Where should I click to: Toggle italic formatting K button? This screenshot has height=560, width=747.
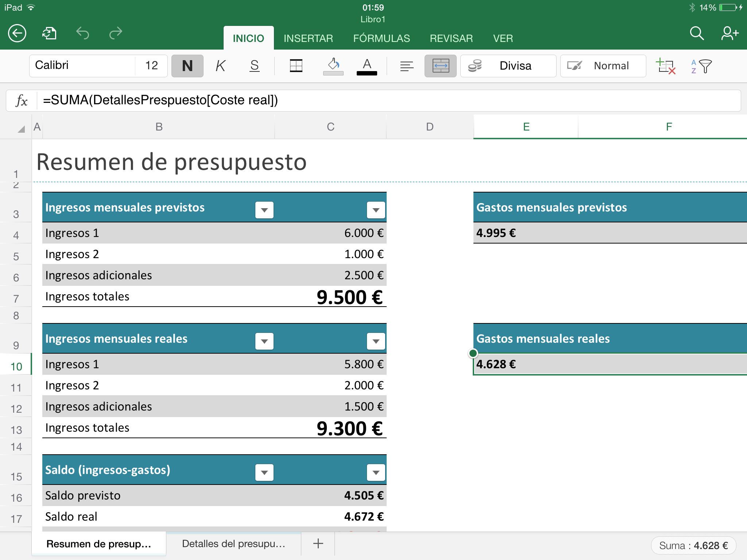point(220,66)
